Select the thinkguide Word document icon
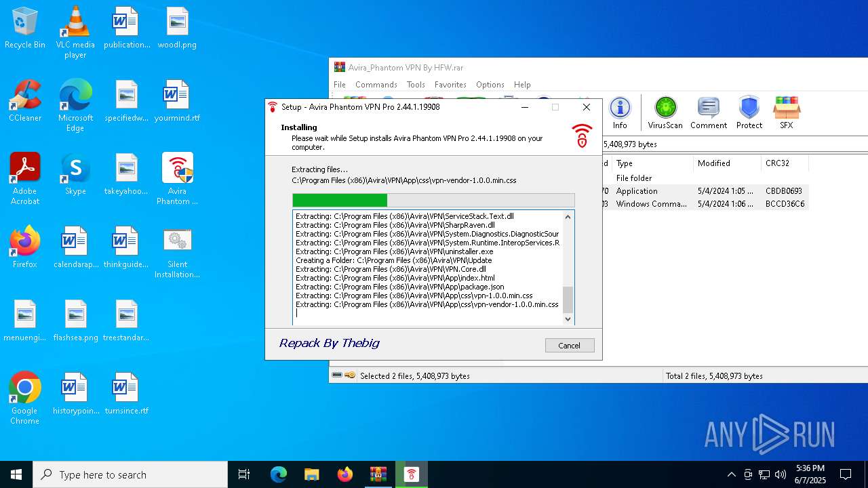 coord(126,248)
